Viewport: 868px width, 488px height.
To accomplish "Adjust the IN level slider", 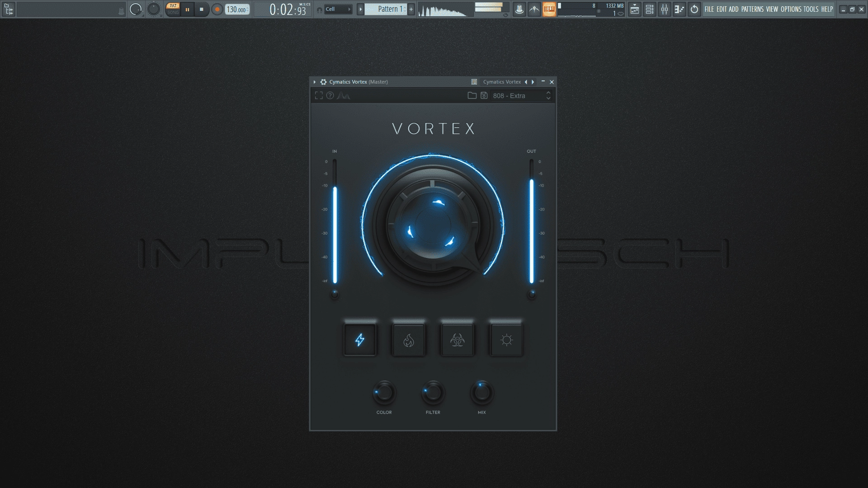I will point(335,221).
